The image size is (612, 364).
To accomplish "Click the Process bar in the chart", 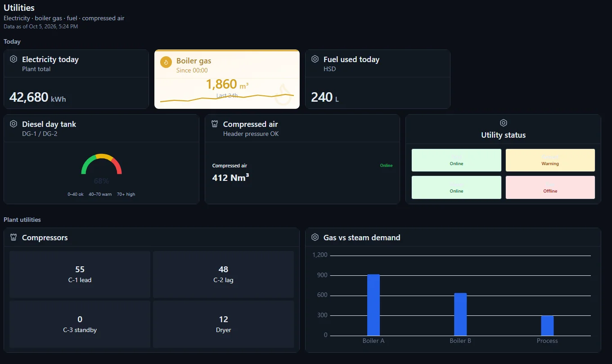I will pyautogui.click(x=547, y=325).
